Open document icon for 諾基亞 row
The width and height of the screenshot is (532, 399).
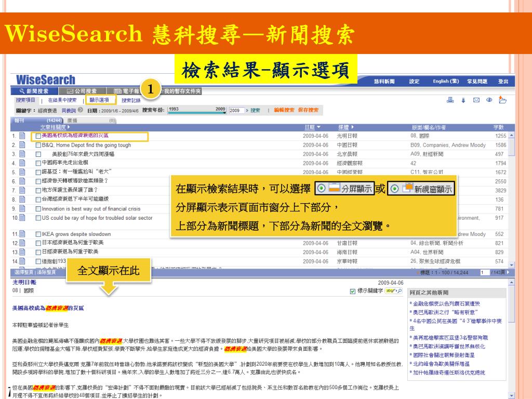point(22,172)
